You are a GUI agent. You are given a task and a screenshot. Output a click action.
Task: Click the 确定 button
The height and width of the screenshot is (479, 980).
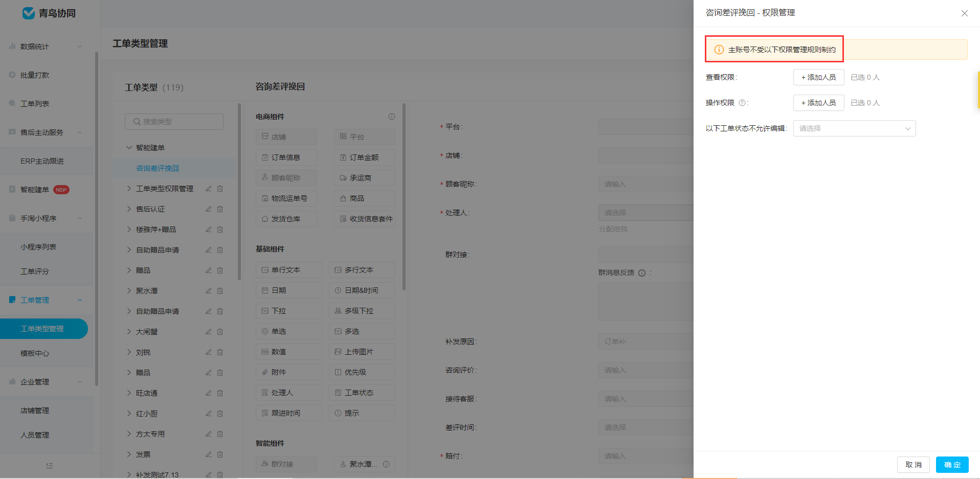point(952,465)
